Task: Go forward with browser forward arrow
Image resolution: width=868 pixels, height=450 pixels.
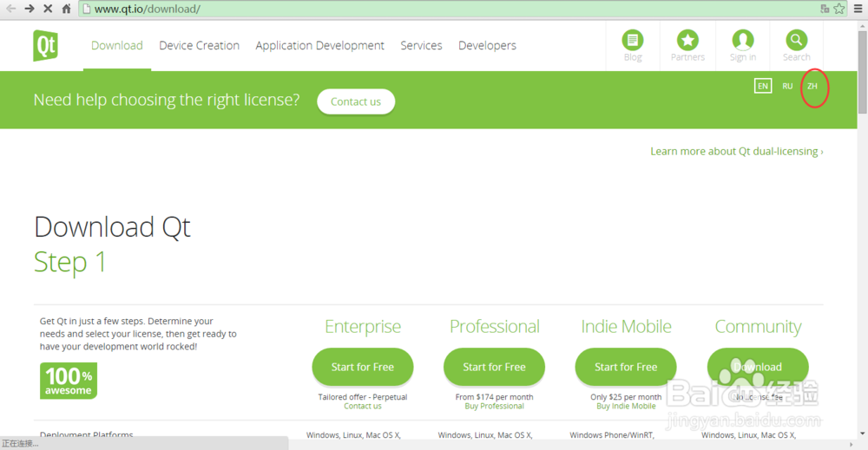Action: pos(30,9)
